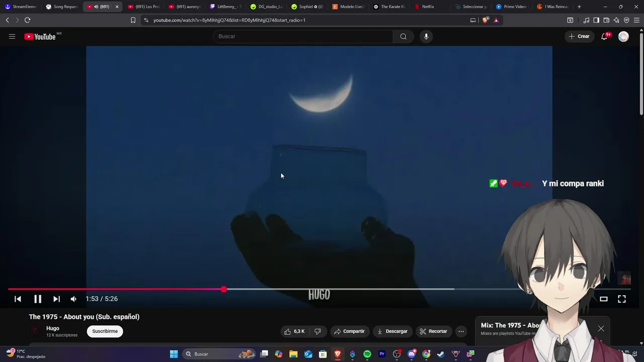The width and height of the screenshot is (644, 362).
Task: Enter fullscreen in the video player
Action: click(x=622, y=299)
